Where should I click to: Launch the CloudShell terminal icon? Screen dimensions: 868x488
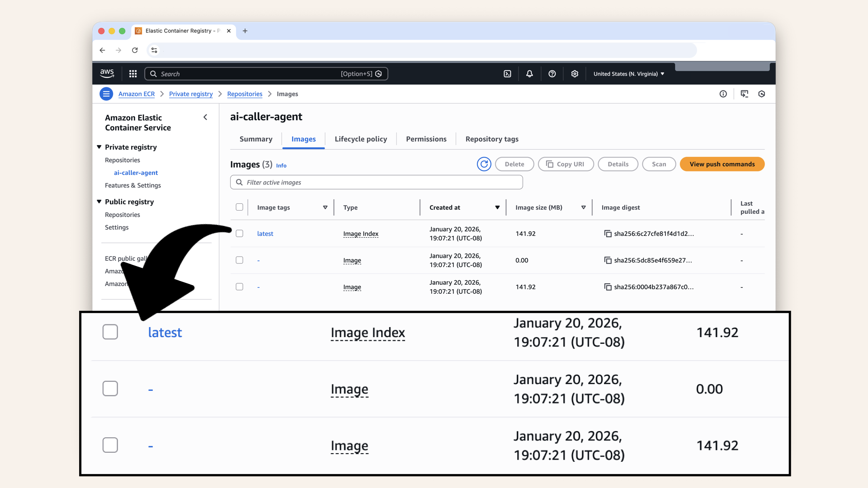coord(507,74)
